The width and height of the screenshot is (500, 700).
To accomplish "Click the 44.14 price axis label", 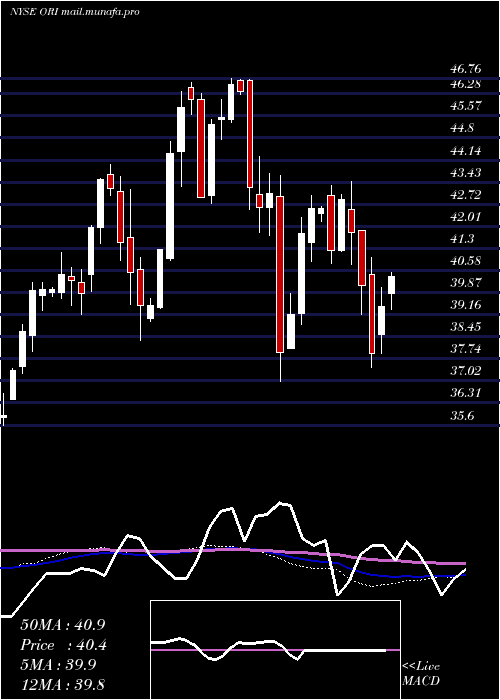I will (x=465, y=150).
